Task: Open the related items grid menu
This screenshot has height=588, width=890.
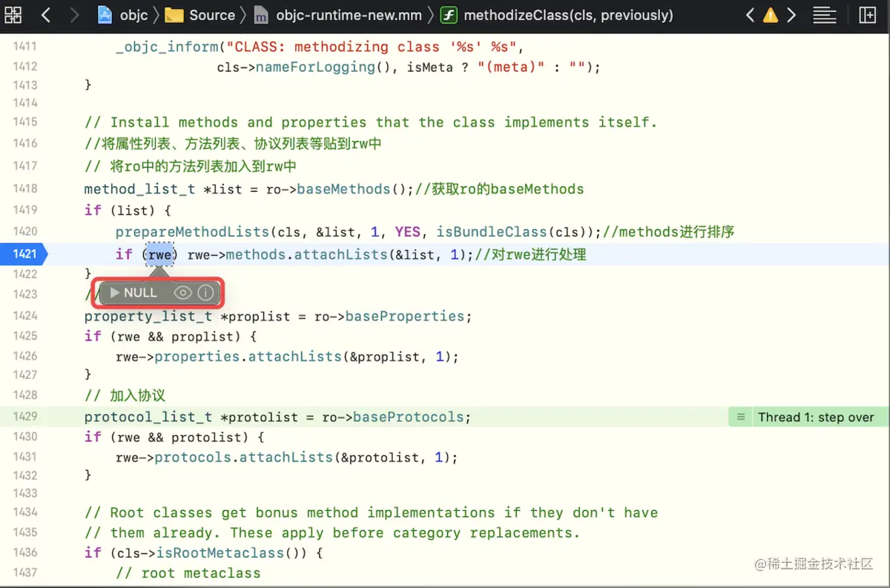Action: click(13, 15)
